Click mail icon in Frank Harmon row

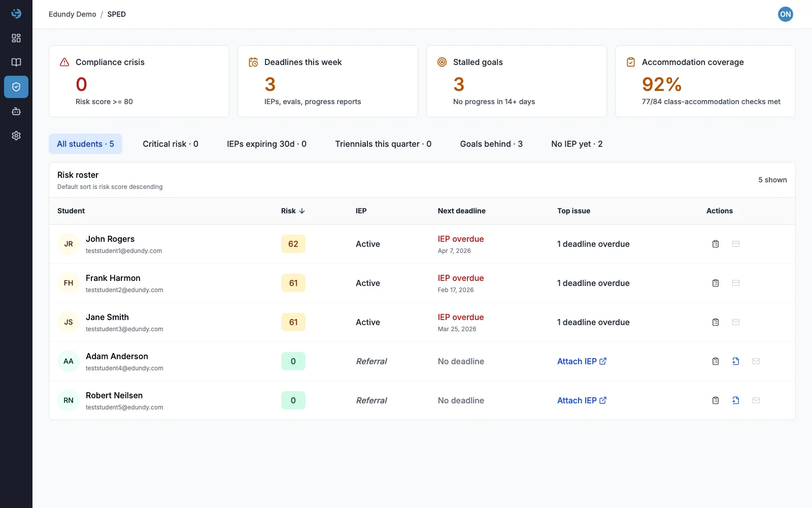tap(736, 283)
